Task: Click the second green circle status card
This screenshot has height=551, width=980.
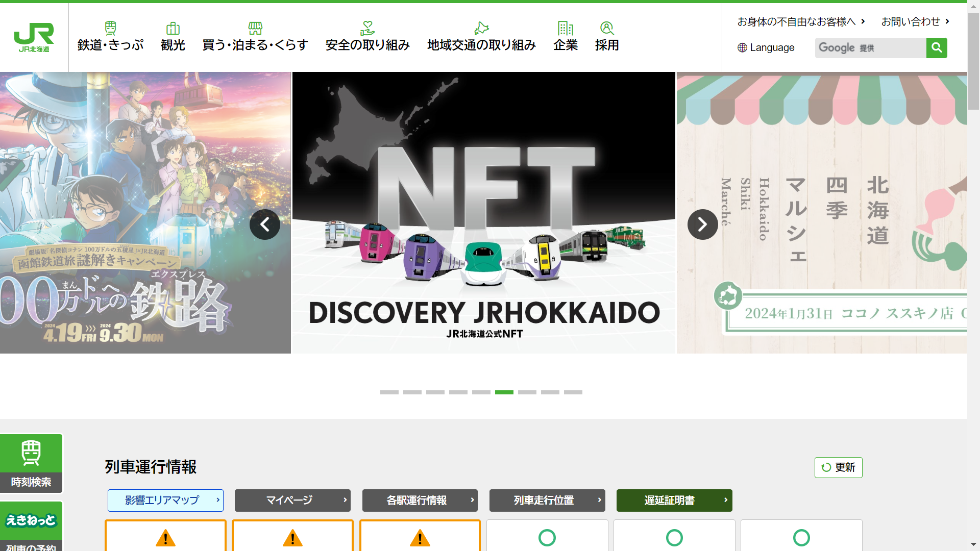Action: tap(674, 536)
